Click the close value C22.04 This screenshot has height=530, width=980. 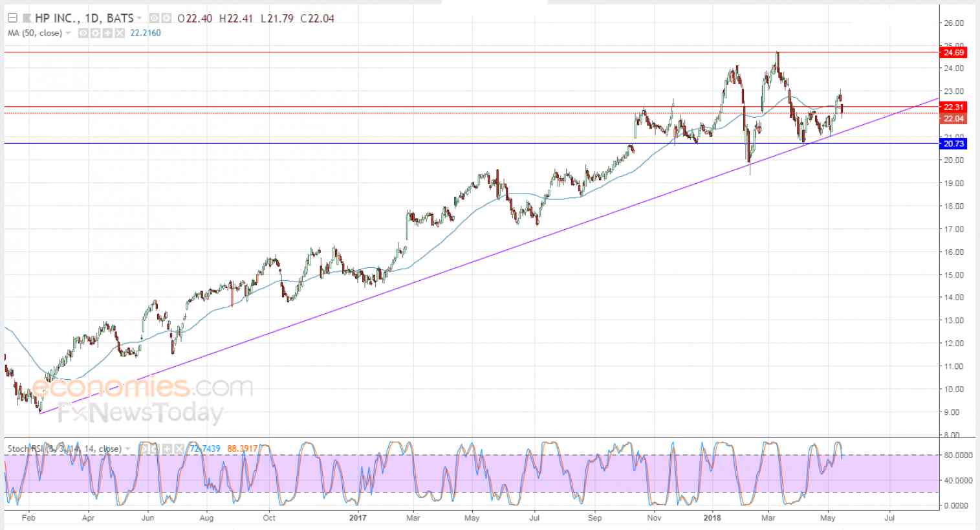coord(317,18)
